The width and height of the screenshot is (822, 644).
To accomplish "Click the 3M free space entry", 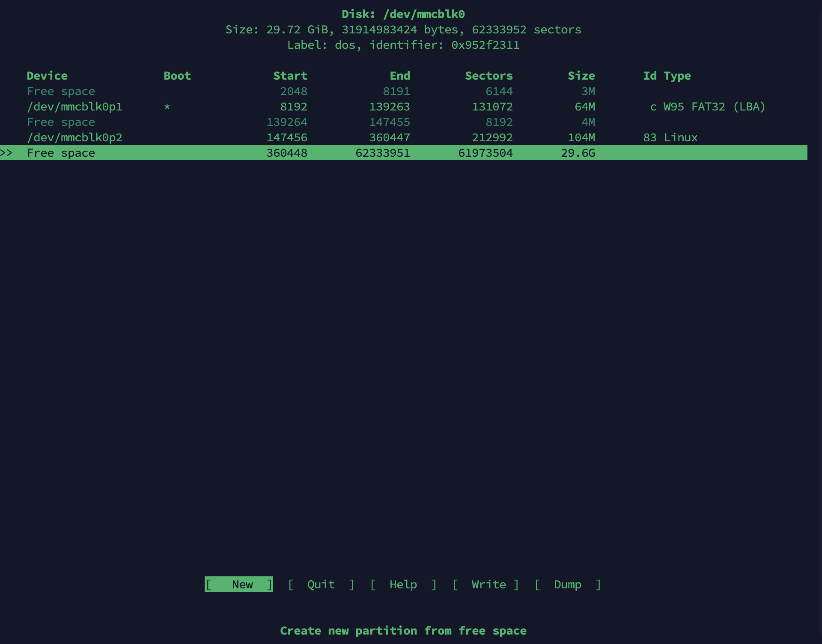I will (61, 91).
